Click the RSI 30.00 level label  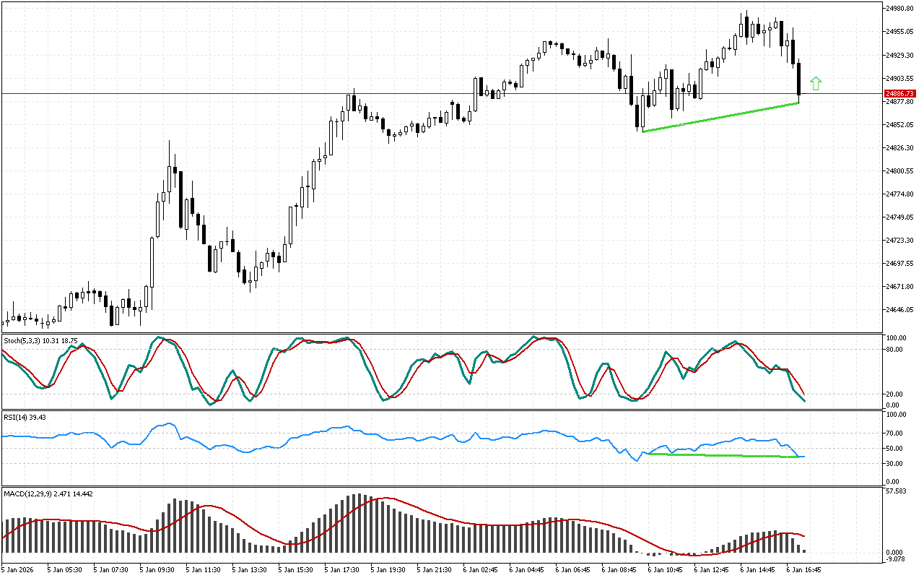click(896, 463)
